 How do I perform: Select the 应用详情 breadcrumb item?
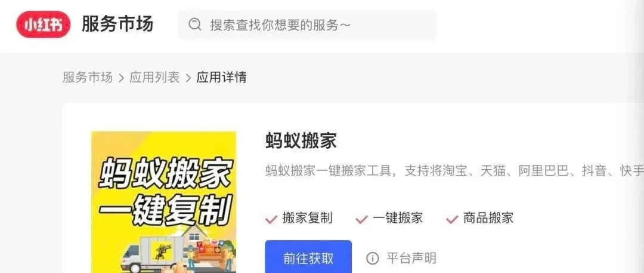(x=221, y=78)
